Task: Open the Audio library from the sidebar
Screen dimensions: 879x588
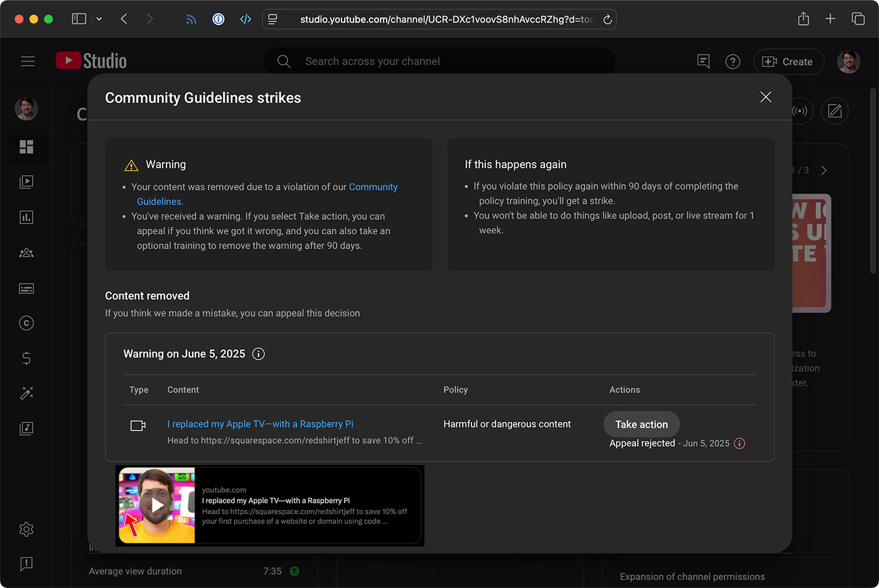Action: [x=26, y=428]
